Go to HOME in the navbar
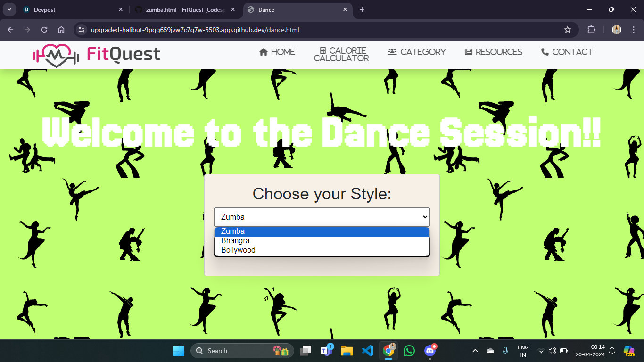Viewport: 644px width, 362px height. coord(277,52)
